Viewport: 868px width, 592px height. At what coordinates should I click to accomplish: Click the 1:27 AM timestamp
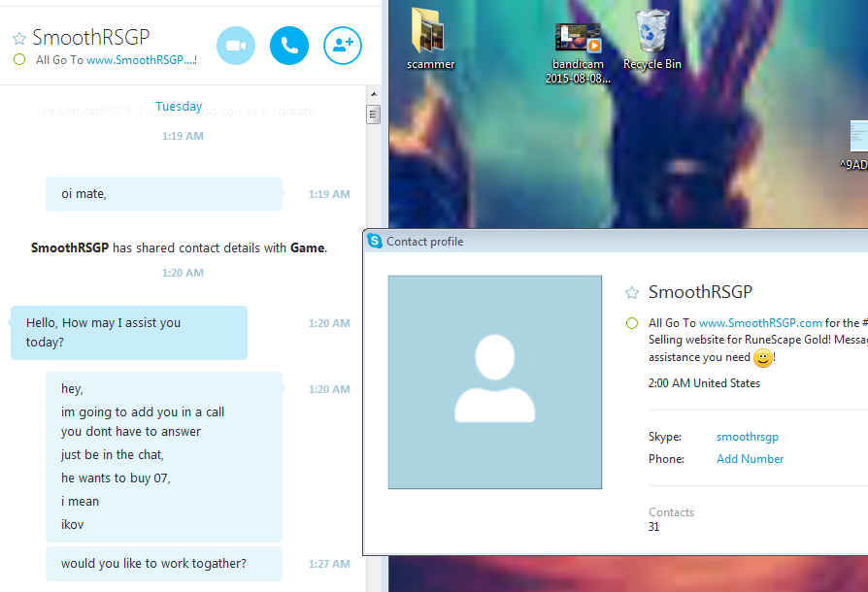pos(329,564)
